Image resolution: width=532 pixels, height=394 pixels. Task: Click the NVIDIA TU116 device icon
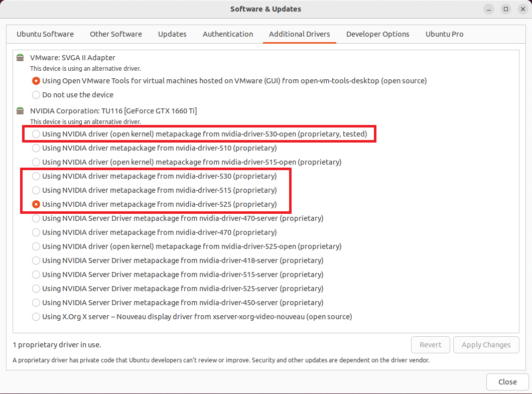tap(21, 111)
